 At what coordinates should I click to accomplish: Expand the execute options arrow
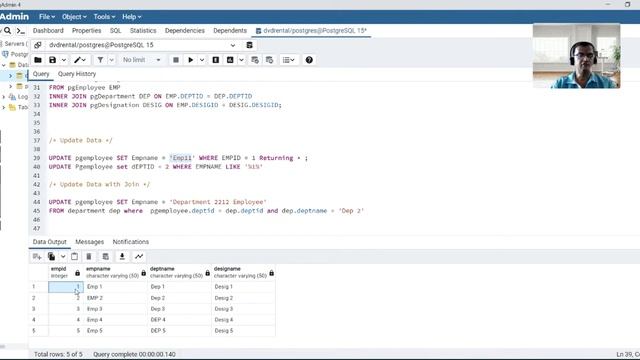202,60
